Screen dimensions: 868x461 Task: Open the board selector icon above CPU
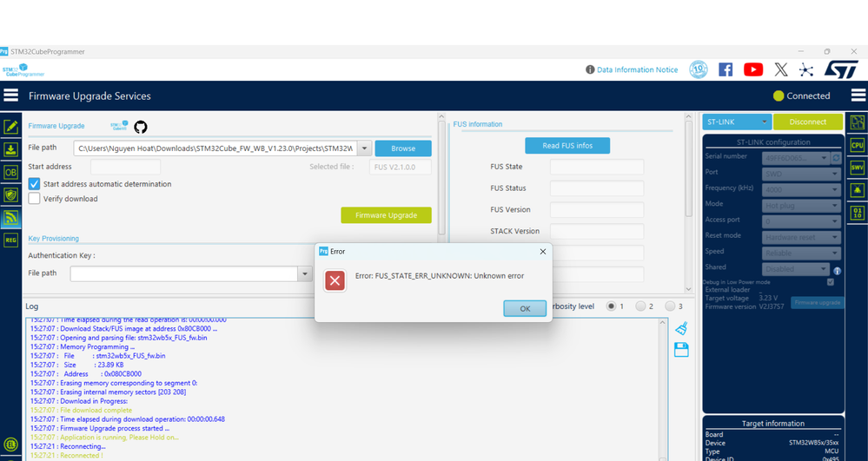tap(857, 122)
